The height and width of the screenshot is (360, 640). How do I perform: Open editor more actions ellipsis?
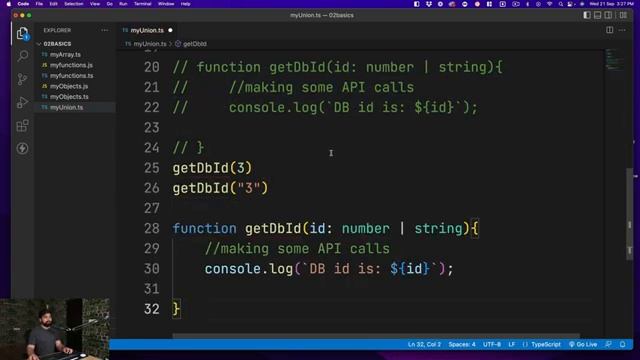[x=622, y=30]
